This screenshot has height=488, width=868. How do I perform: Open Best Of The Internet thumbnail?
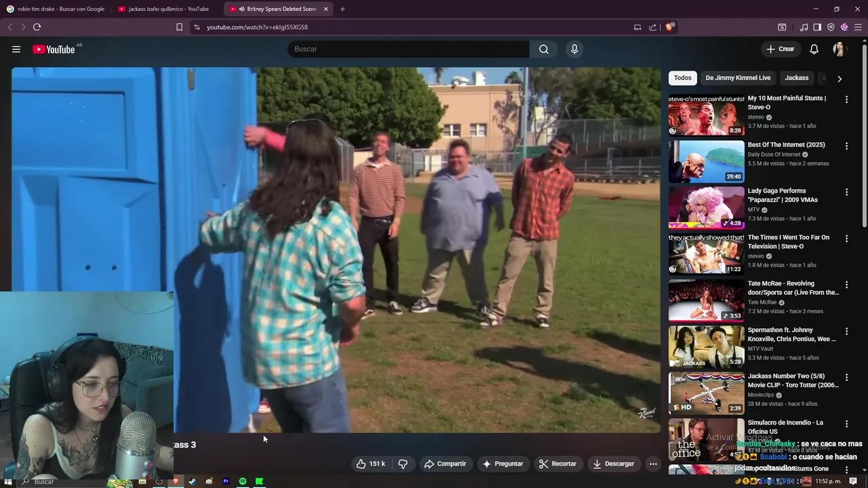706,161
